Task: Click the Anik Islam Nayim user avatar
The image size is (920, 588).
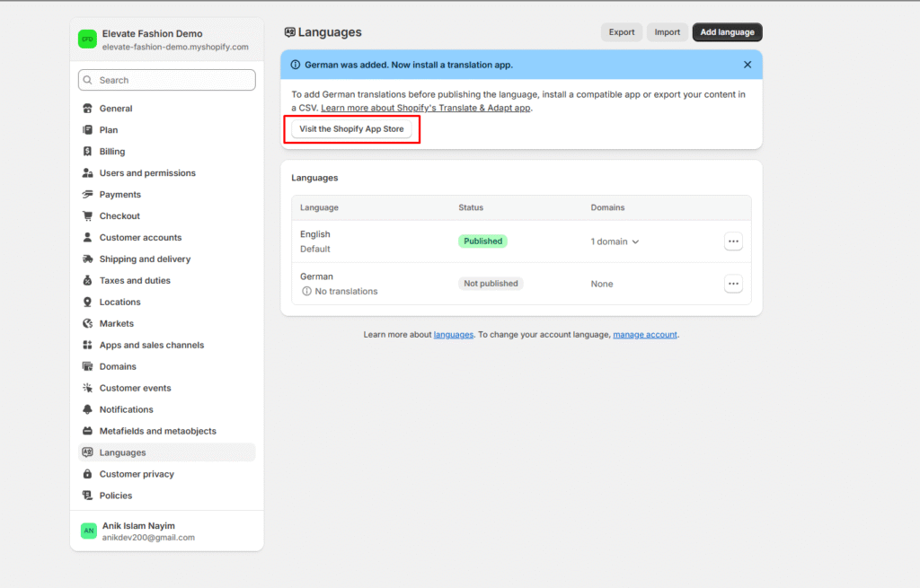Action: pos(89,531)
